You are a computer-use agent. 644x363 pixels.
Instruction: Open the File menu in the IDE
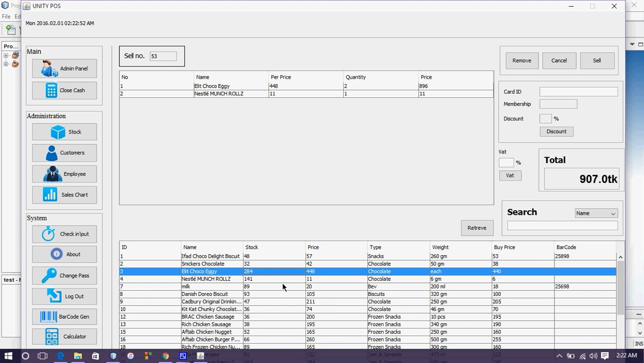click(x=6, y=16)
